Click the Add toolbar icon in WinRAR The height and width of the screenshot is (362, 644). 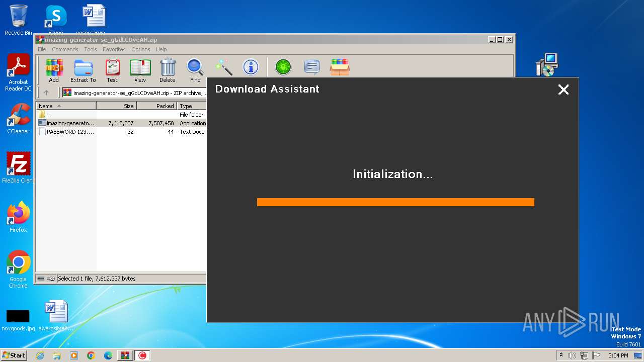[54, 70]
